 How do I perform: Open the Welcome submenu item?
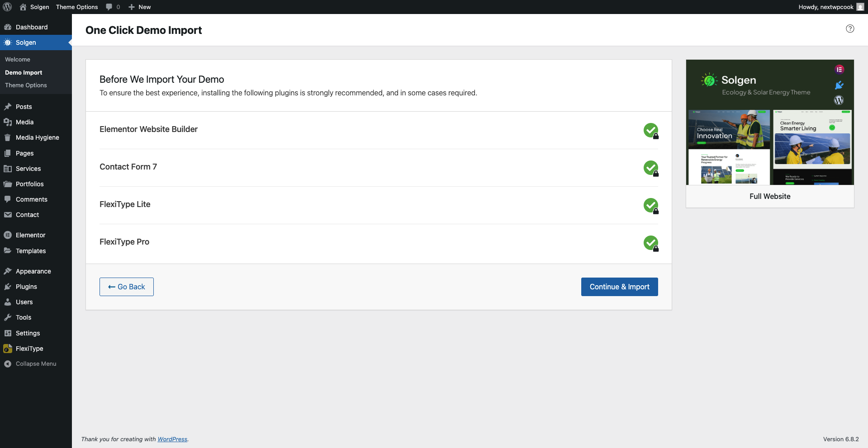click(x=18, y=59)
